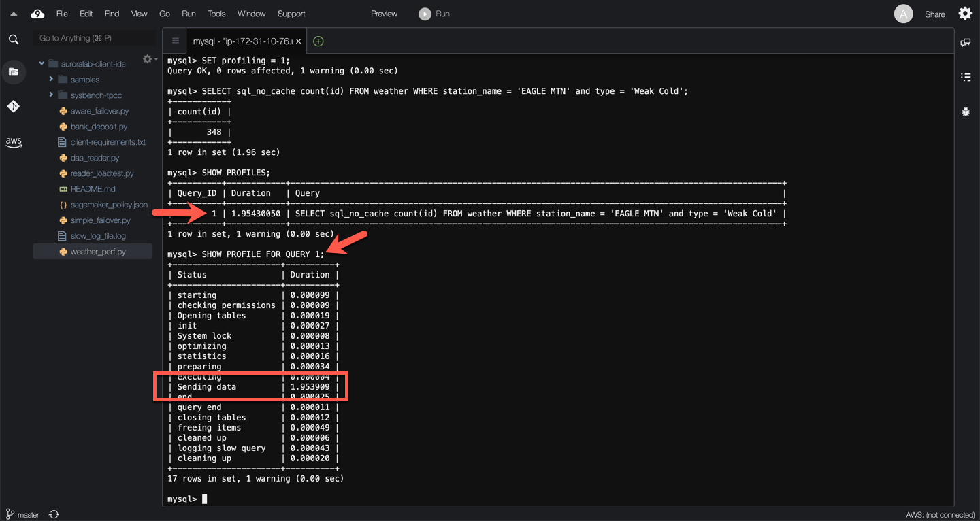Open the Tools menu
980x521 pixels.
point(216,14)
